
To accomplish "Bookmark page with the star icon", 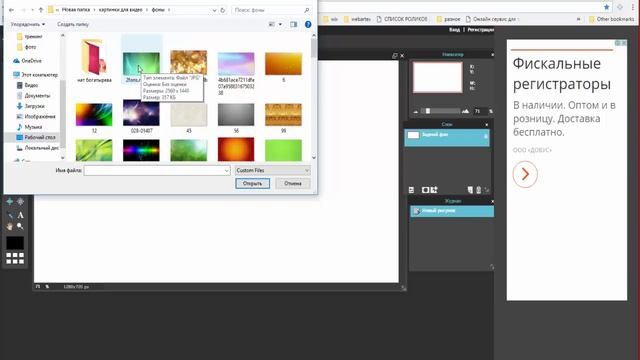I will (x=607, y=7).
